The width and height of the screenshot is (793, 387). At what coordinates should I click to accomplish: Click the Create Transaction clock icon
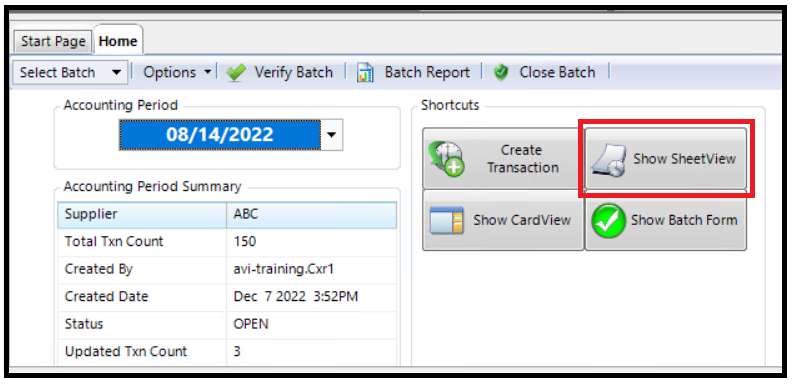click(446, 159)
